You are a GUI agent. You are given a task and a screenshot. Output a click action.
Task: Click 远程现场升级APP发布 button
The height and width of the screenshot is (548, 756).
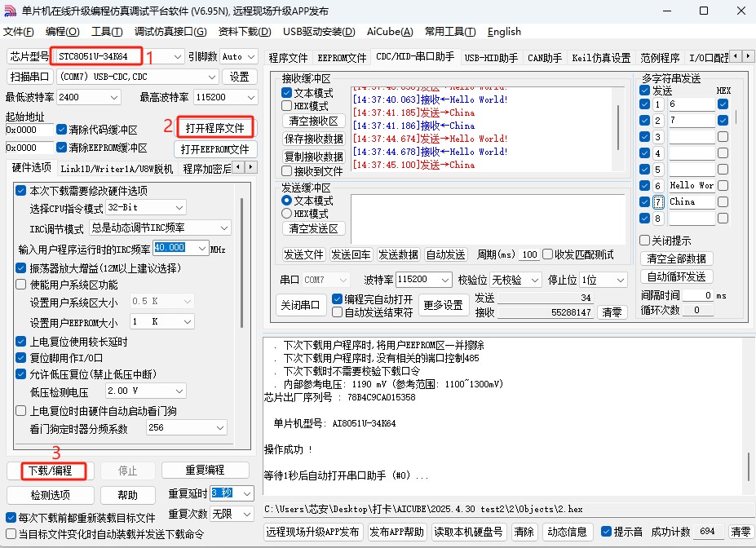pyautogui.click(x=312, y=532)
